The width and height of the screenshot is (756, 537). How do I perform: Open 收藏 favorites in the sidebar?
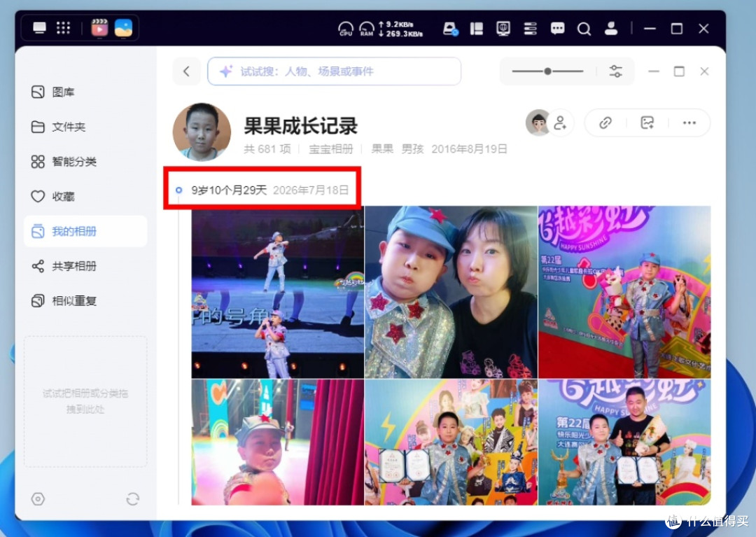pyautogui.click(x=85, y=196)
